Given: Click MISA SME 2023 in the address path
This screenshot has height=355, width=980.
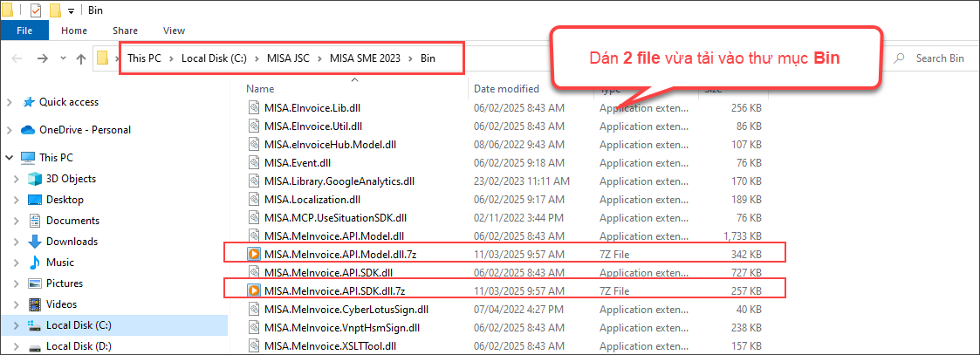Looking at the screenshot, I should click(366, 58).
